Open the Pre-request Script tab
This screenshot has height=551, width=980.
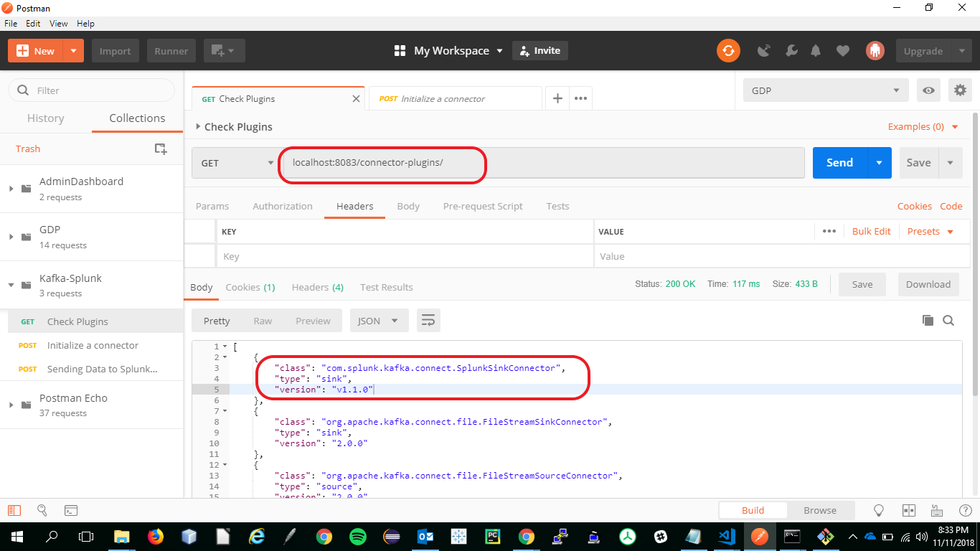(483, 206)
